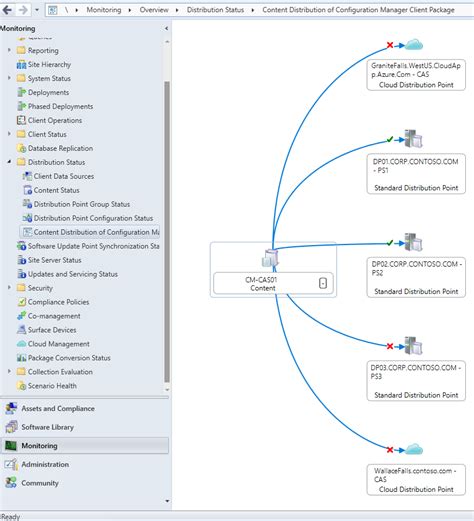
Task: Toggle the CM-CAS01 Content node collapse box
Action: pos(323,283)
